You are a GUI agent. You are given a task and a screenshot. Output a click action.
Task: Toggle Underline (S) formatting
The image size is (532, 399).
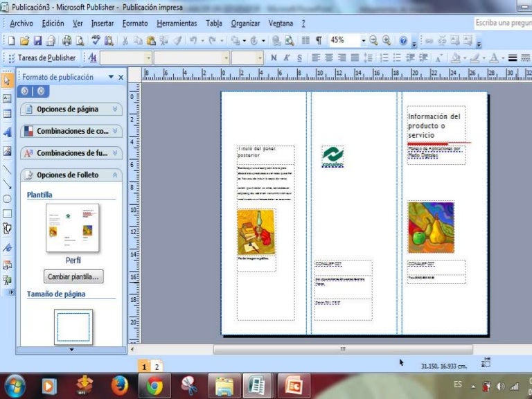point(299,58)
